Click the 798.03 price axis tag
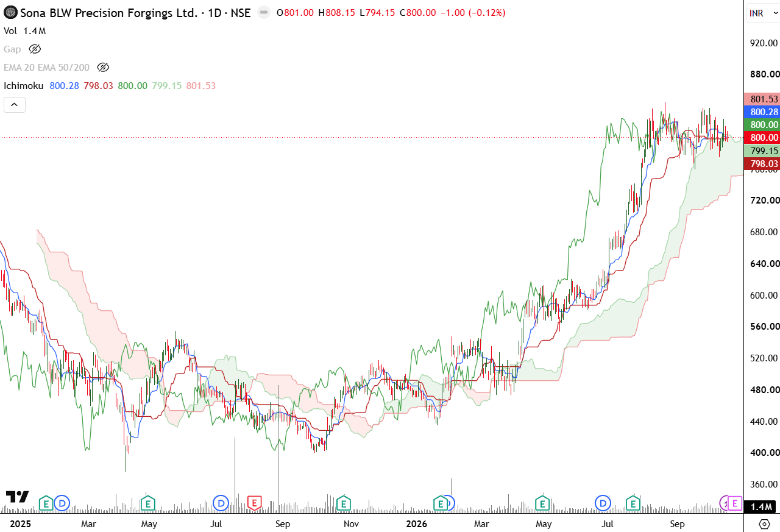The image size is (780, 532). pos(762,163)
